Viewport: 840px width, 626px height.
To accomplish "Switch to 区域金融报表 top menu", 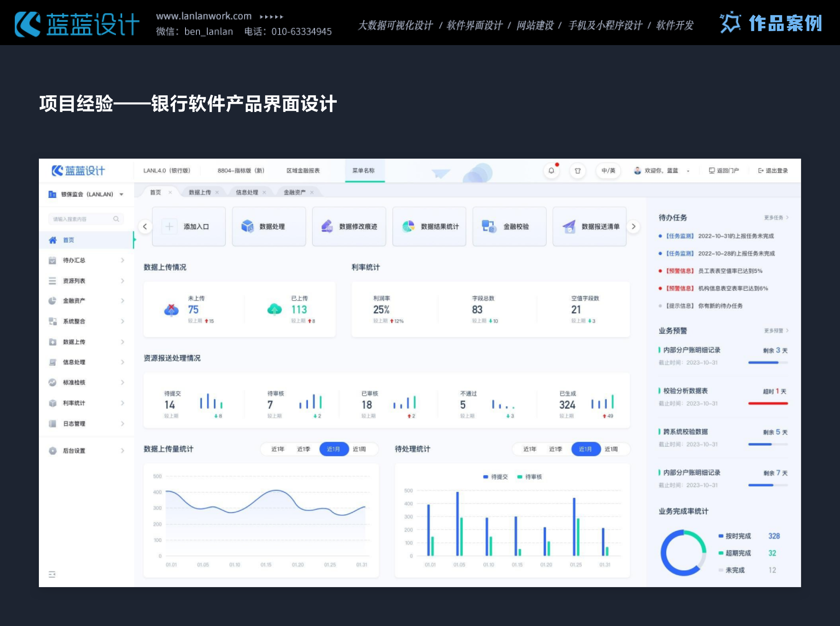I will (x=303, y=171).
